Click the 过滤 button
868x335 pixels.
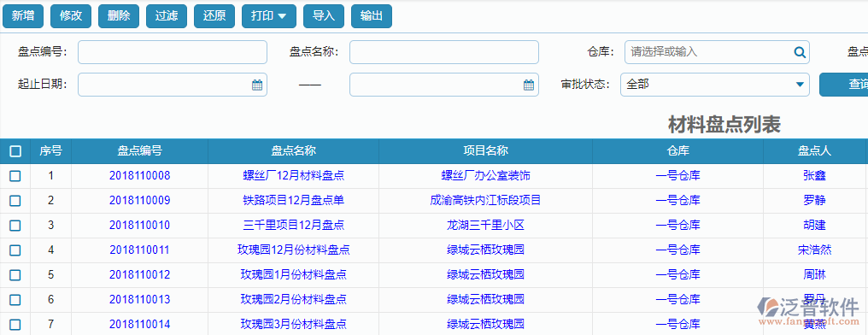[166, 16]
